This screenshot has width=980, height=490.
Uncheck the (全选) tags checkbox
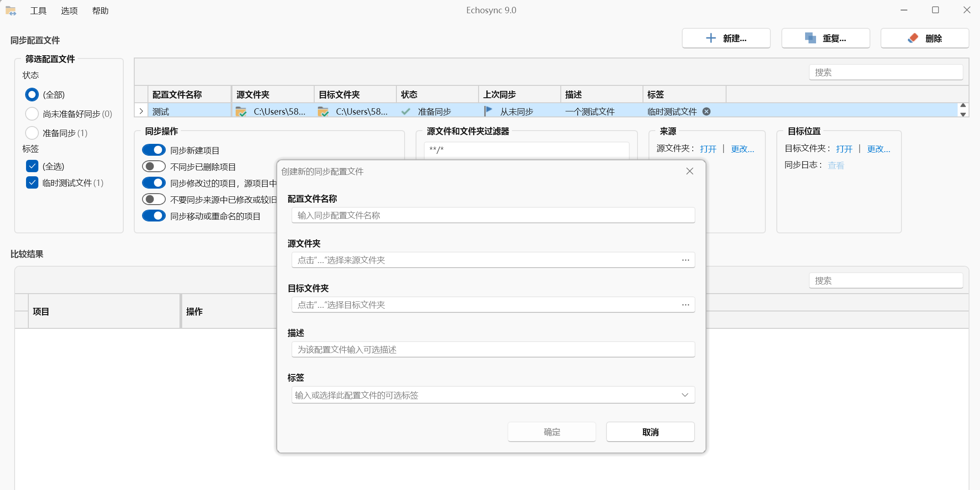(x=32, y=166)
